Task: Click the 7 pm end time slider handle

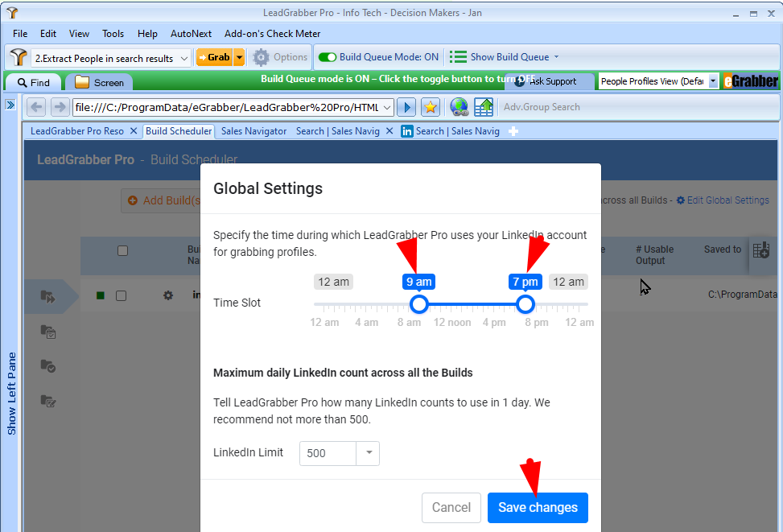Action: [x=525, y=303]
